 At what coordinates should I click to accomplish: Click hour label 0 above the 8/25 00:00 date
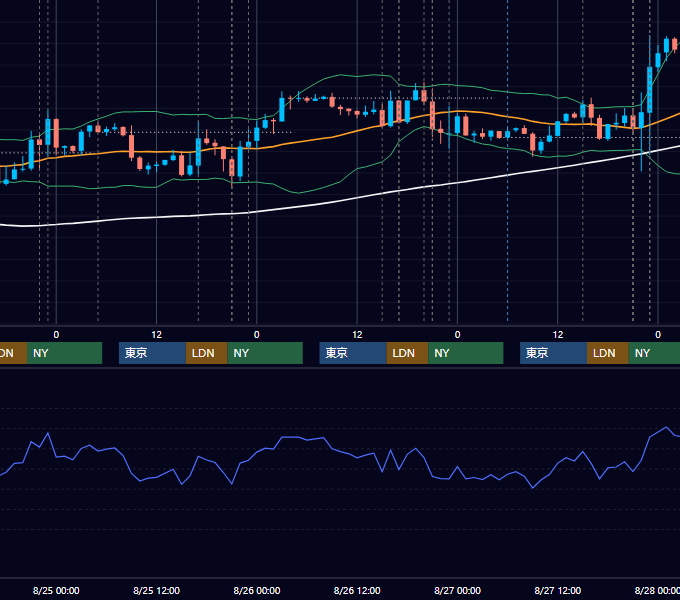56,335
